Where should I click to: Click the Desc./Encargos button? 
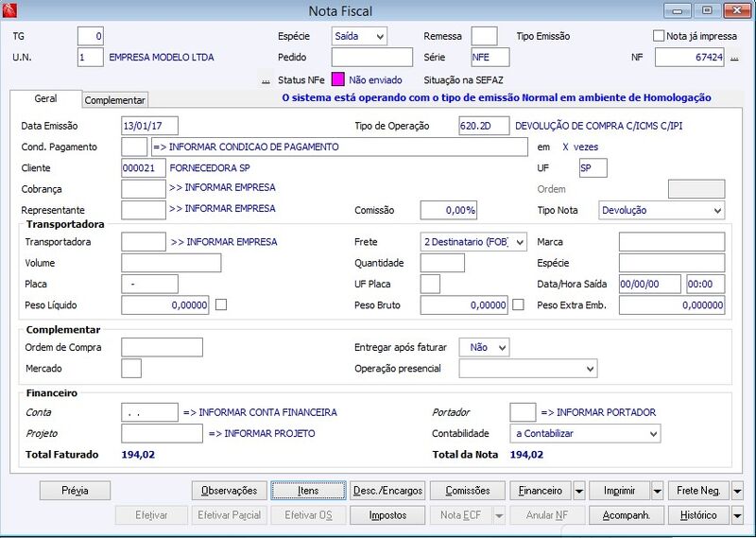pyautogui.click(x=387, y=491)
